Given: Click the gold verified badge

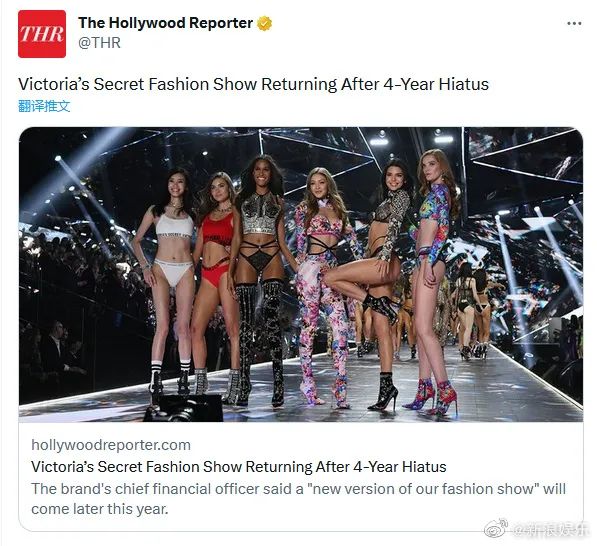Looking at the screenshot, I should point(265,23).
